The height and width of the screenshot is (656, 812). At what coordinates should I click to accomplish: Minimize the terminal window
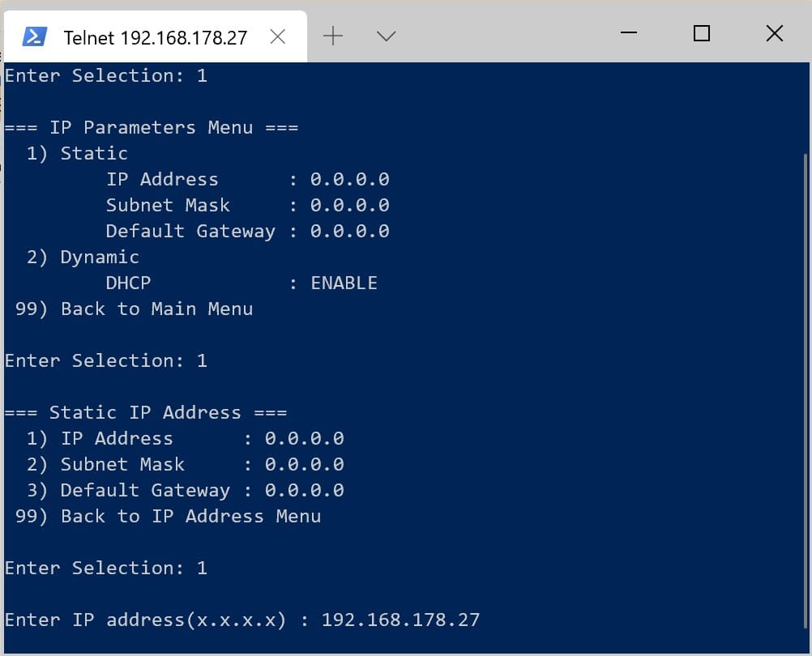point(629,32)
